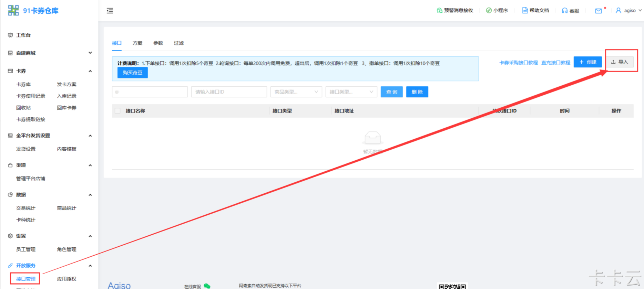
Task: Click the 渠道 bag icon
Action: point(10,165)
